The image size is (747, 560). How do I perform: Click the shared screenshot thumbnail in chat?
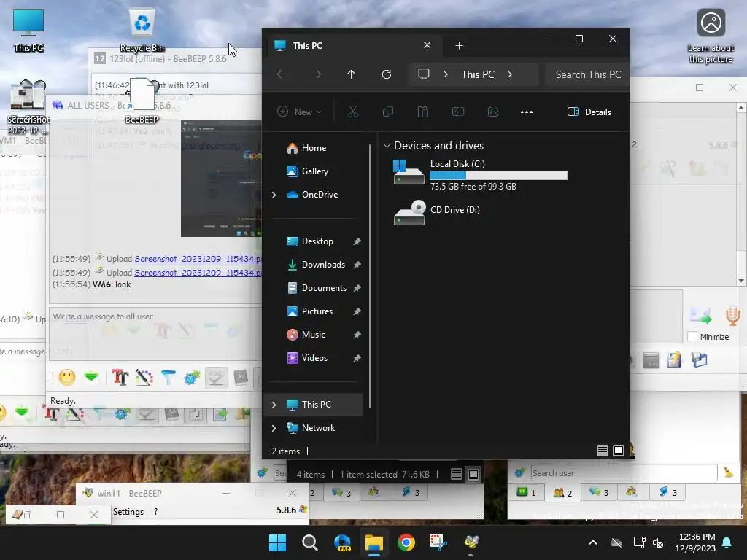[221, 179]
